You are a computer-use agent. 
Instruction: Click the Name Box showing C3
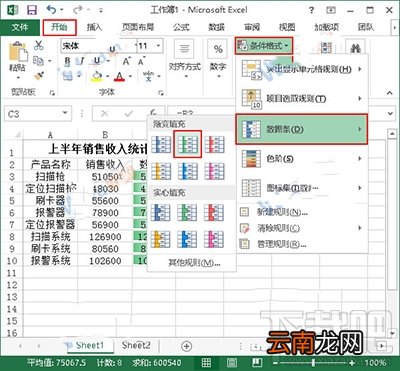tap(37, 114)
